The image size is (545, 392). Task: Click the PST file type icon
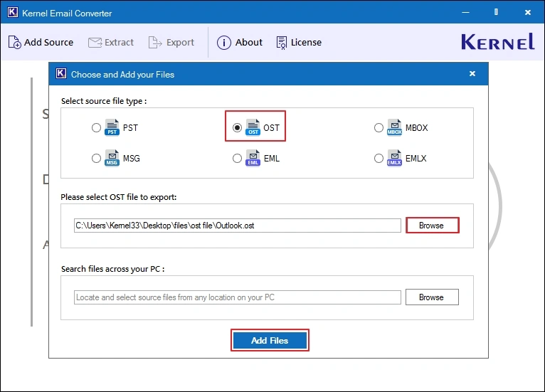click(x=112, y=127)
